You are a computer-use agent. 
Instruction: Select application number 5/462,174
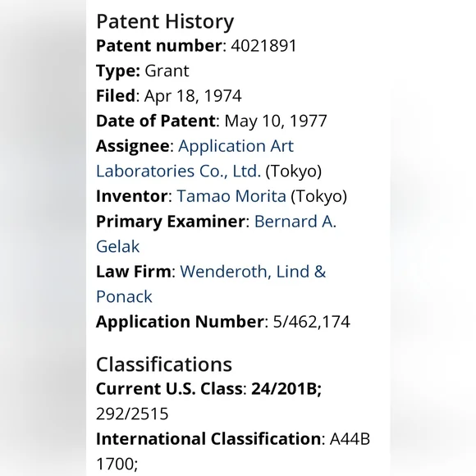click(312, 322)
